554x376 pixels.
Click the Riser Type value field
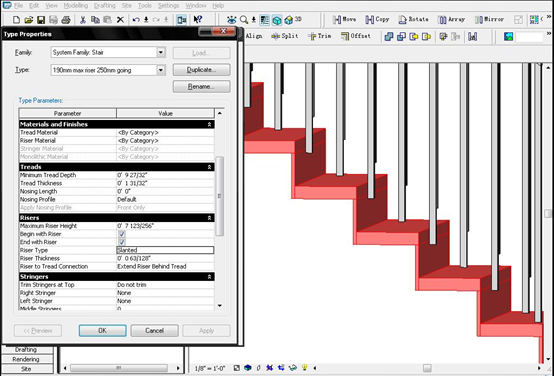(x=165, y=250)
